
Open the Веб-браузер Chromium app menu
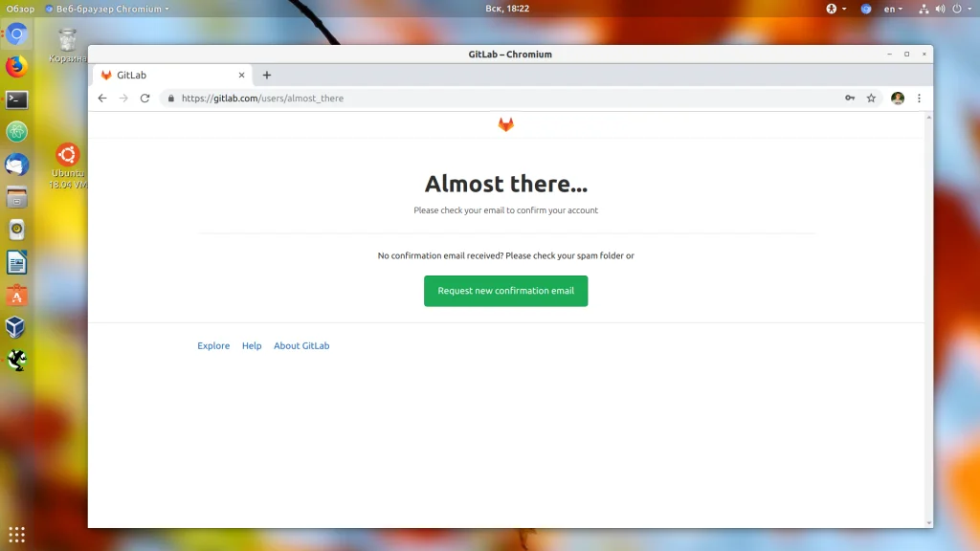click(x=107, y=9)
